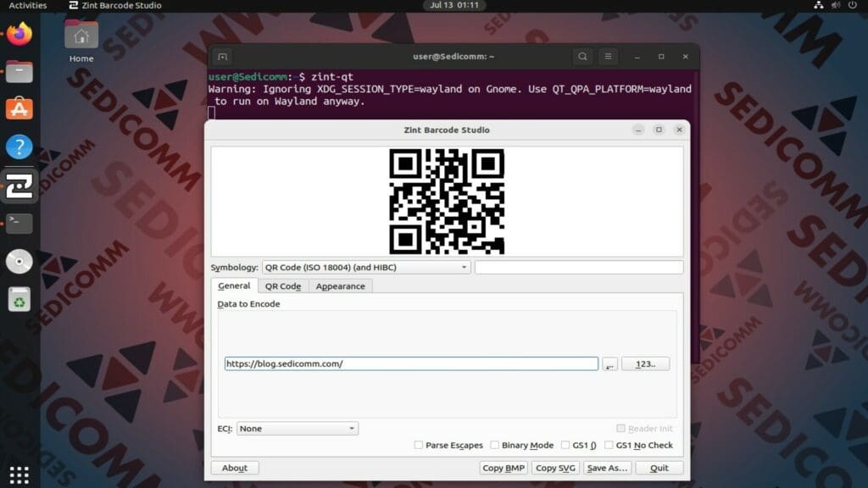The height and width of the screenshot is (488, 868).
Task: Open the ECI dropdown
Action: pyautogui.click(x=298, y=428)
